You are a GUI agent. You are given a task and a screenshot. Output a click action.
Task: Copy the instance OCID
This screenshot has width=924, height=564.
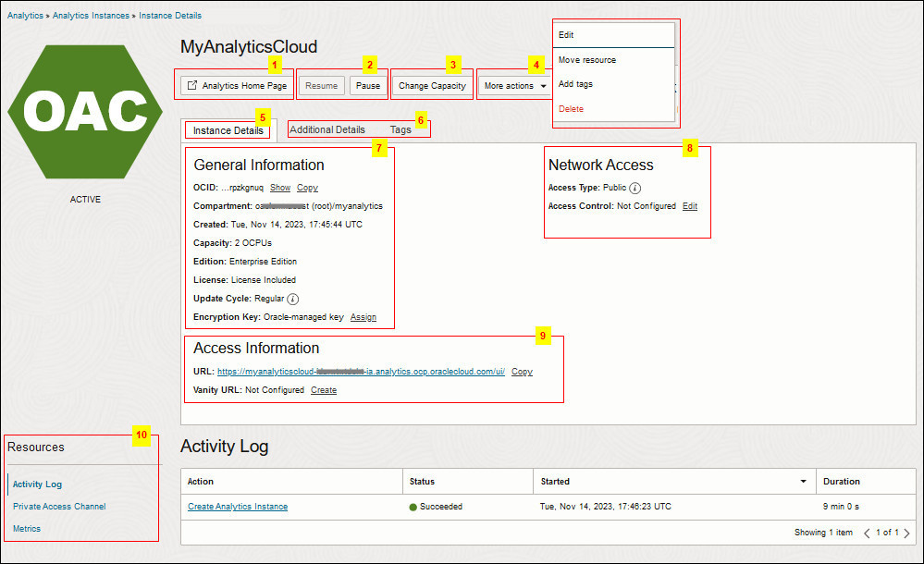[x=307, y=188]
